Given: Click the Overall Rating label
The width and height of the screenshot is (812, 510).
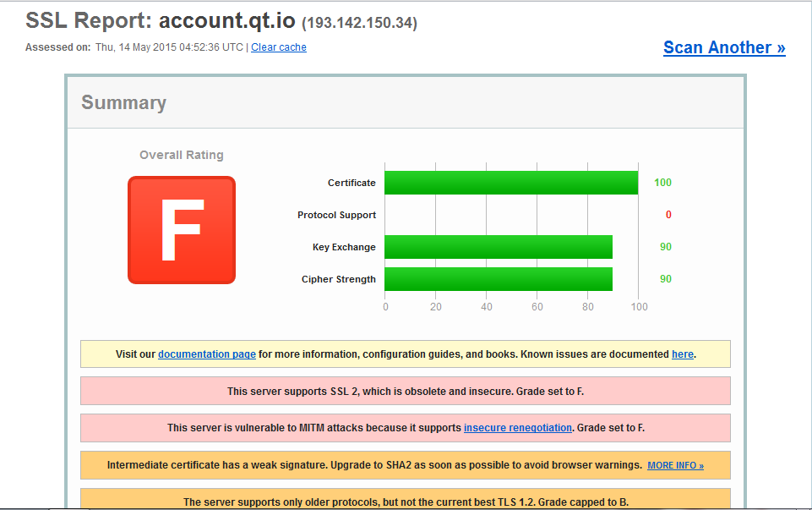Looking at the screenshot, I should click(182, 155).
